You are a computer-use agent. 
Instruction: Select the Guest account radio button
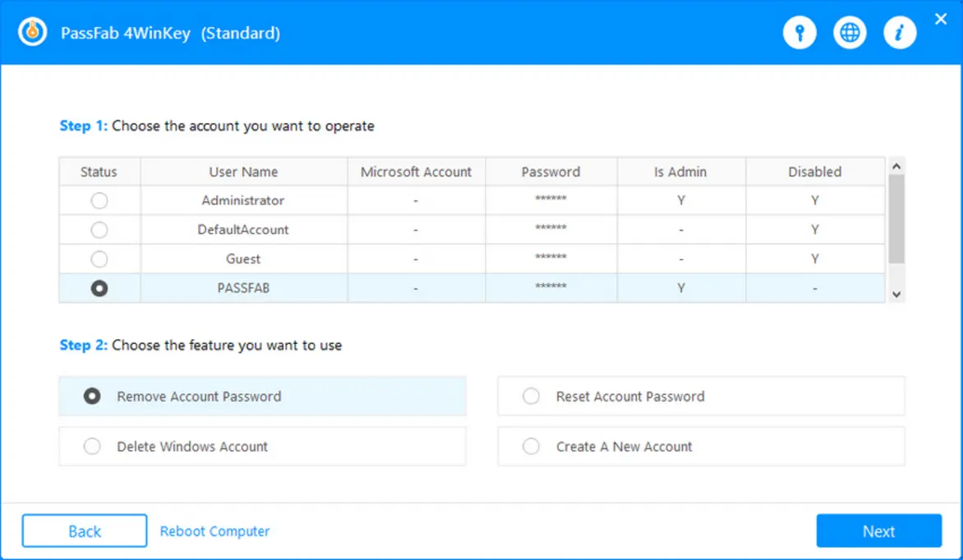(99, 258)
